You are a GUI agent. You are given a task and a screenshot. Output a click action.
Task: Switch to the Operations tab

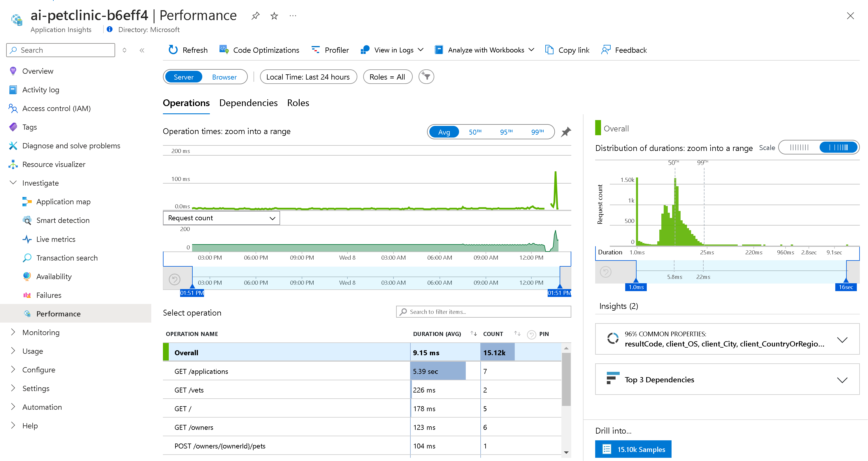pos(186,103)
